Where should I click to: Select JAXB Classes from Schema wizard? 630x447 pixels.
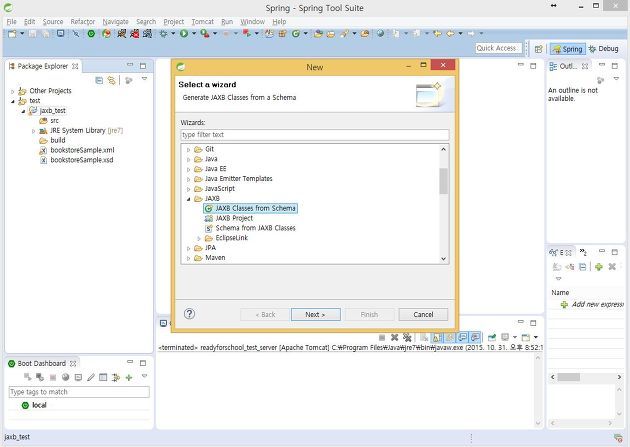[x=251, y=208]
